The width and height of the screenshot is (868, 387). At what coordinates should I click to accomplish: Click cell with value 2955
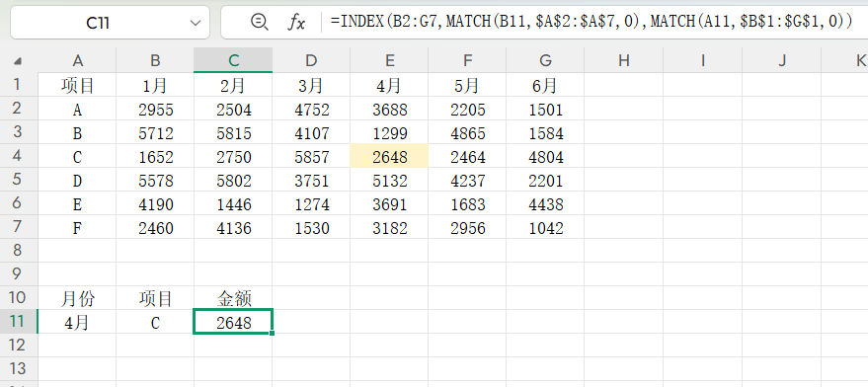[155, 109]
